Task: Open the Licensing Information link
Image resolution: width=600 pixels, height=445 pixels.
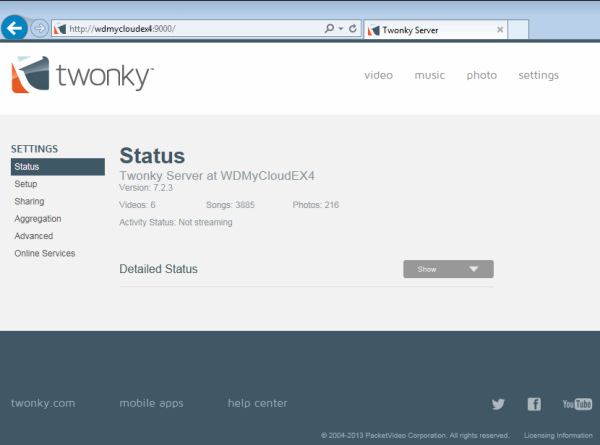Action: click(558, 435)
